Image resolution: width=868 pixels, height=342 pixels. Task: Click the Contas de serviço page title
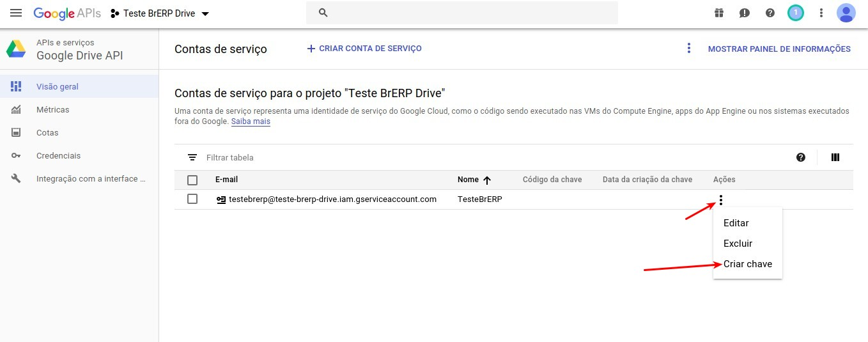pos(221,49)
